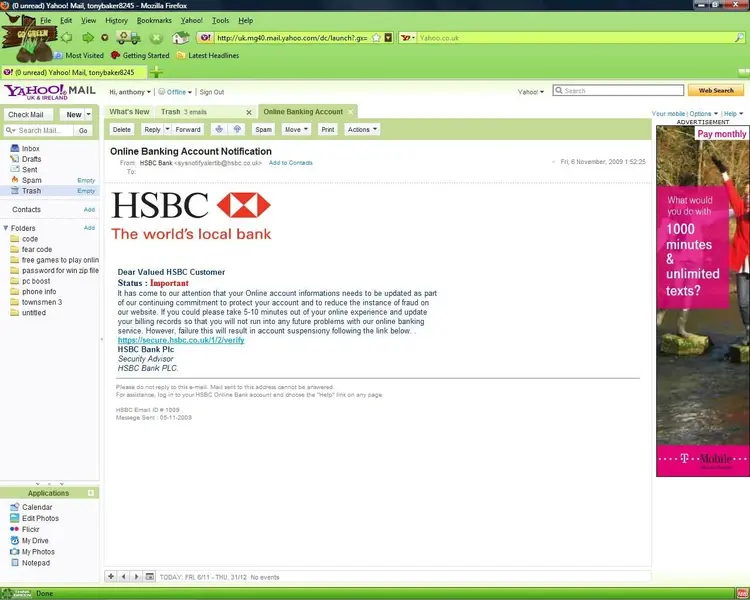Viewport: 750px width, 600px height.
Task: Open the 'townsmen 3' folder
Action: point(42,302)
